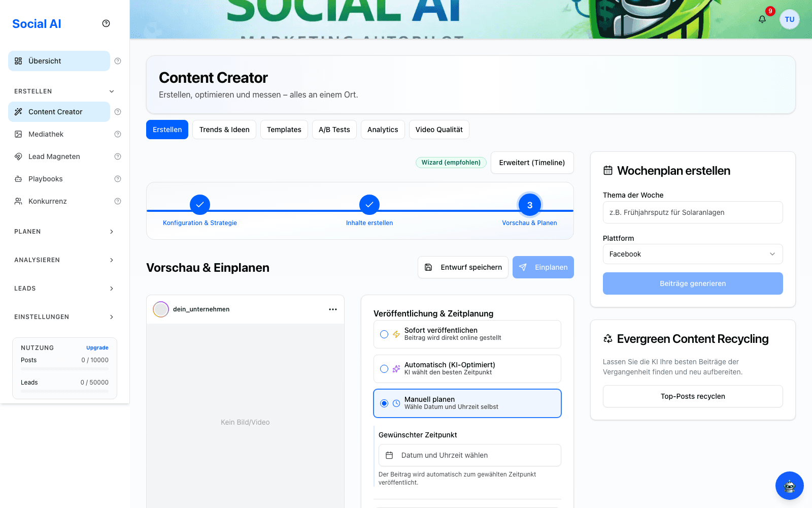This screenshot has width=812, height=508.
Task: Open Mediathek in sidebar
Action: tap(59, 134)
